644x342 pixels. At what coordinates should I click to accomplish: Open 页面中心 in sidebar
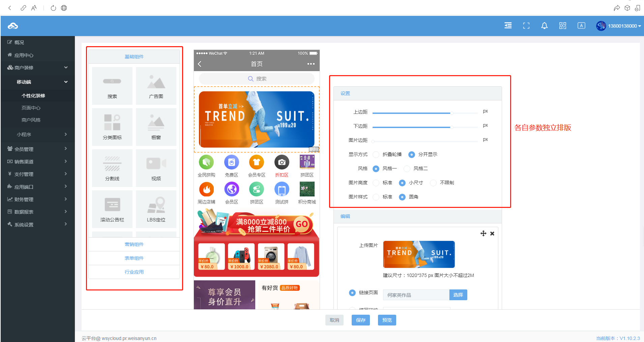point(31,108)
